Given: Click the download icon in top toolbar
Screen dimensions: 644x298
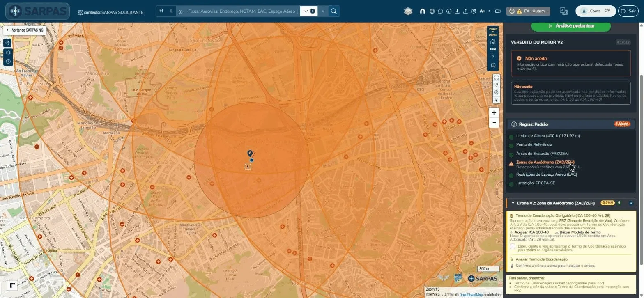Looking at the screenshot, I should [x=457, y=11].
